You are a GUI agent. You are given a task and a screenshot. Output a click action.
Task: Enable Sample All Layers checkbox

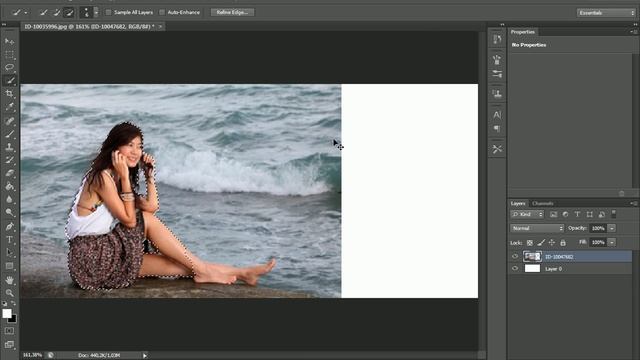point(109,13)
